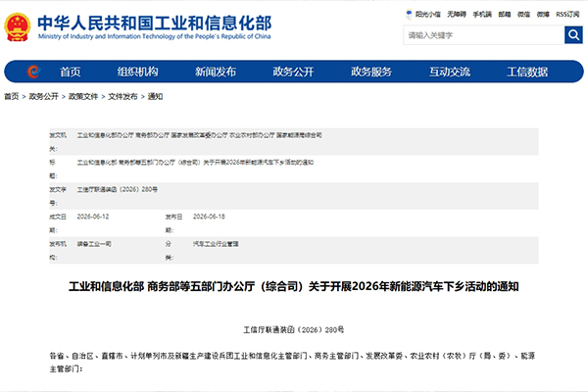The image size is (588, 392).
Task: Click the 无障碍 accessibility link
Action: tap(457, 15)
